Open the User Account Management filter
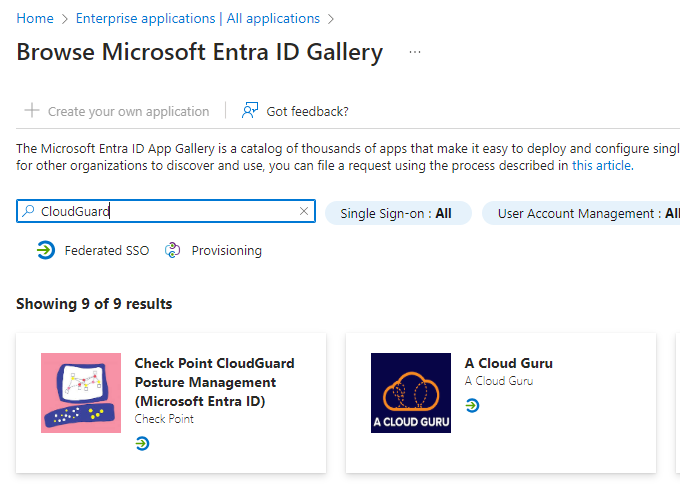Screen dimensions: 680x488 [x=581, y=213]
